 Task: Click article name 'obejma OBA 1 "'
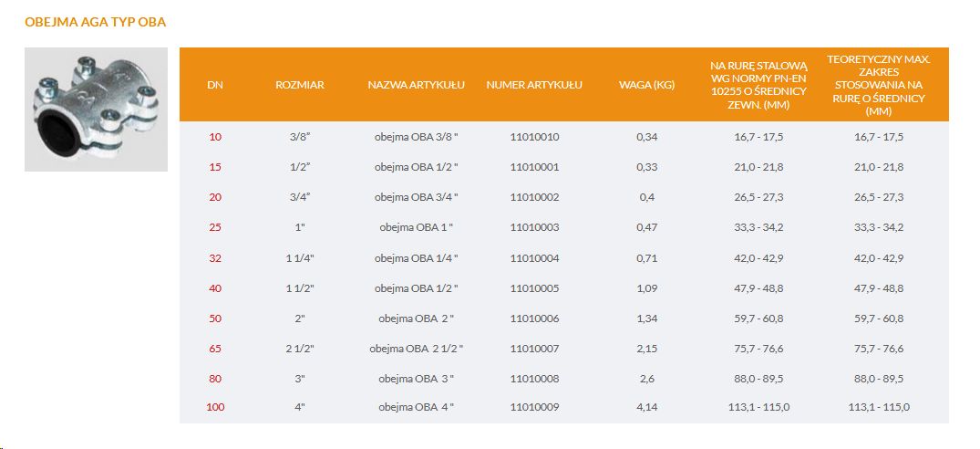pos(417,227)
